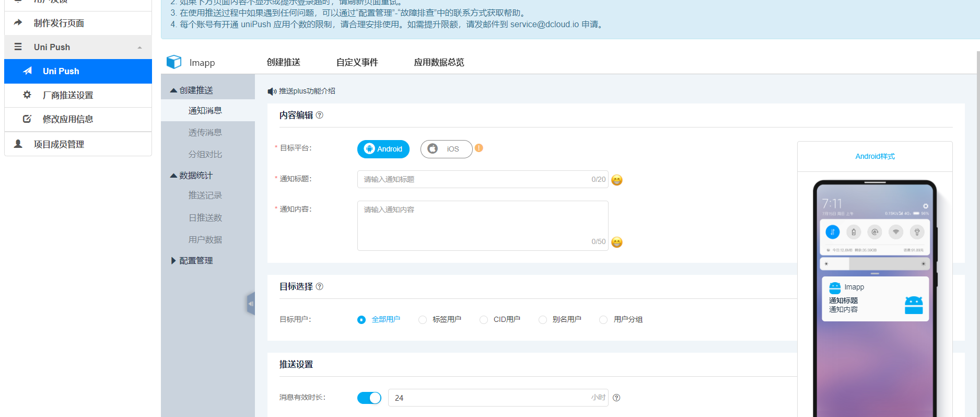Viewport: 980px width, 417px height.
Task: Click the person icon beside 项目成员管理
Action: click(18, 144)
